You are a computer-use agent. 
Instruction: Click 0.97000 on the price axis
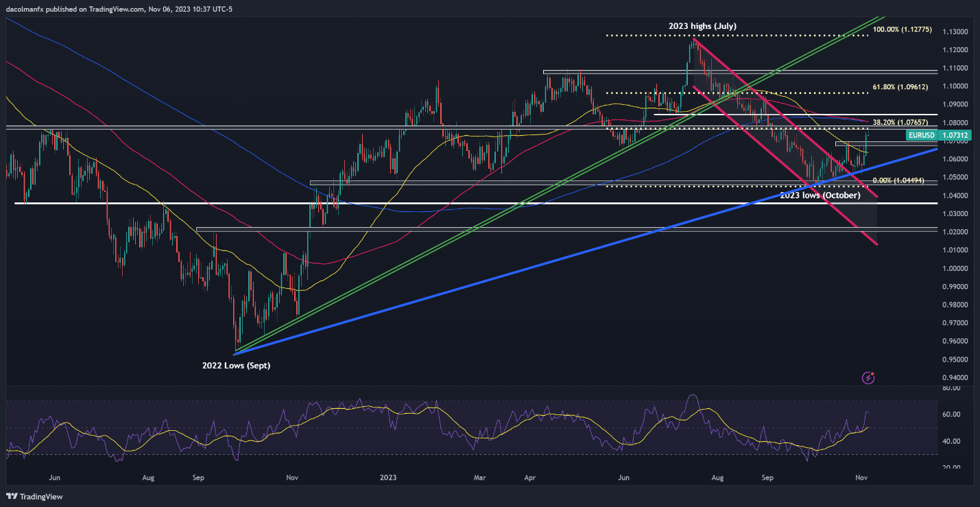click(x=957, y=323)
